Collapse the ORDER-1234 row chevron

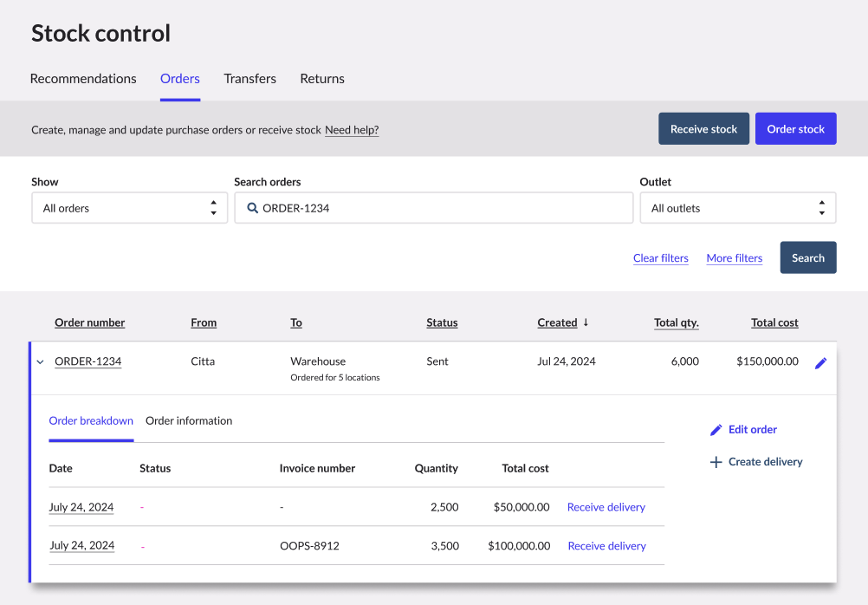click(41, 361)
